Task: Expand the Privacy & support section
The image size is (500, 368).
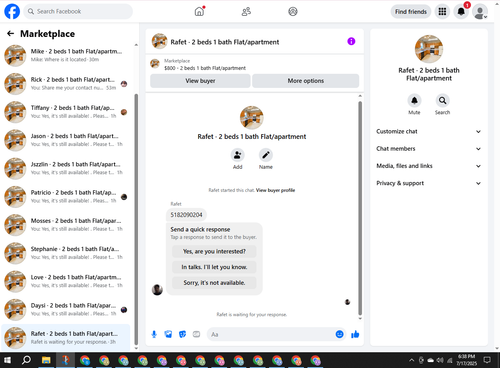Action: tap(429, 183)
